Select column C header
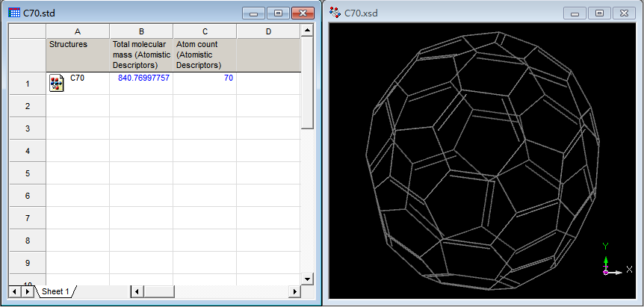This screenshot has height=307, width=644. tap(205, 31)
